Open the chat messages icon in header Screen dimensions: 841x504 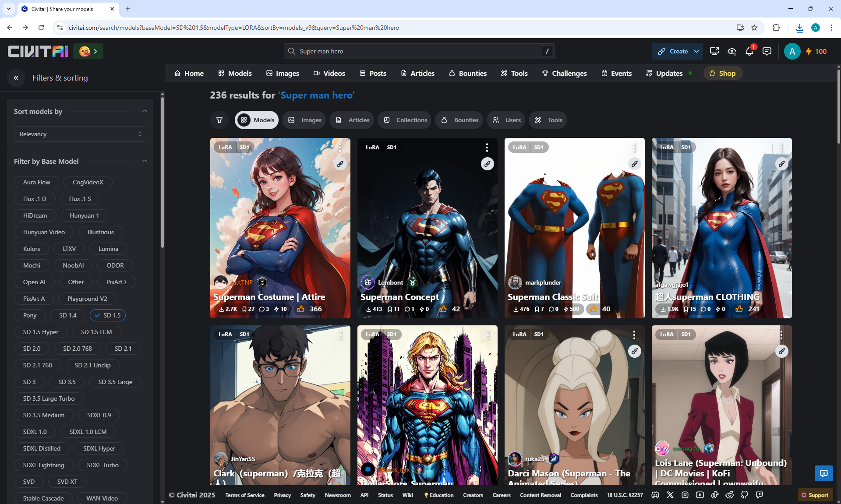pyautogui.click(x=767, y=52)
